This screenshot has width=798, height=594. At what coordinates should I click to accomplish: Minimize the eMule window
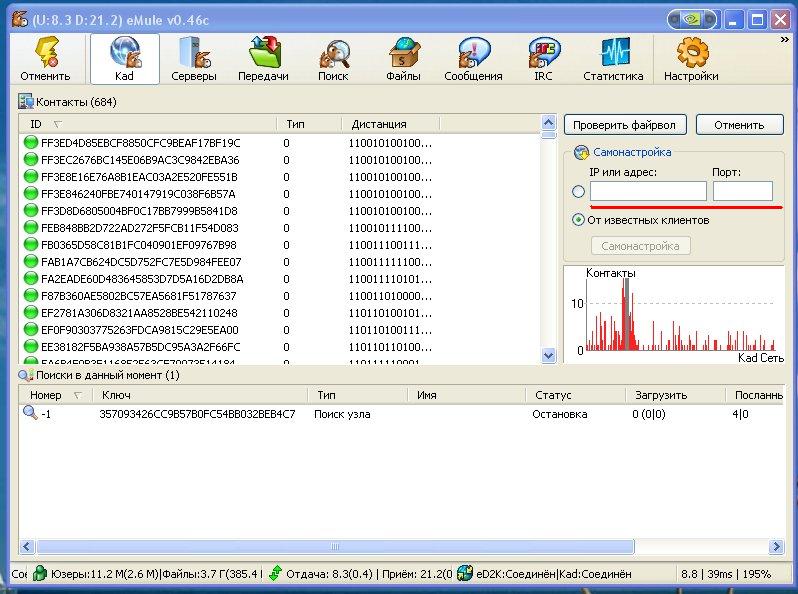pyautogui.click(x=733, y=20)
